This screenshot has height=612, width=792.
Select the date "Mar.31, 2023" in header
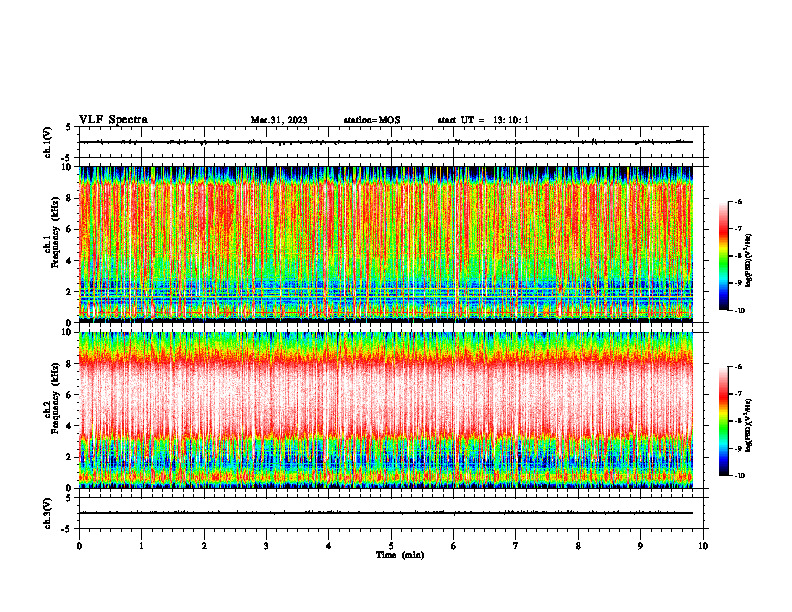tap(279, 120)
